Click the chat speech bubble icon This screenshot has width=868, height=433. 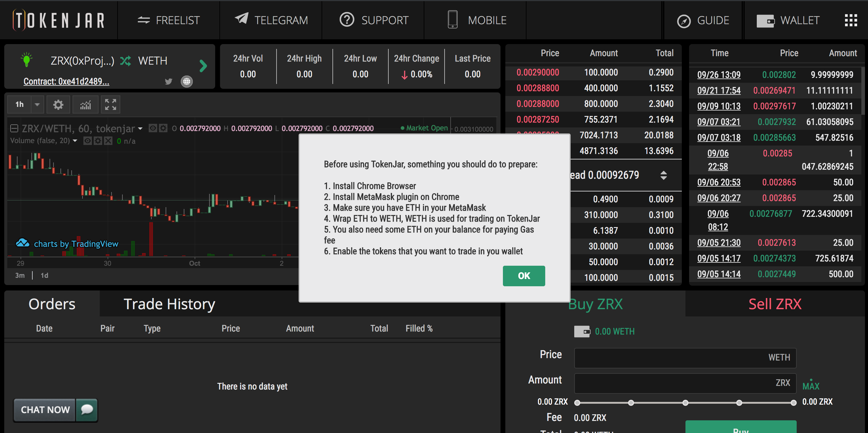click(87, 410)
